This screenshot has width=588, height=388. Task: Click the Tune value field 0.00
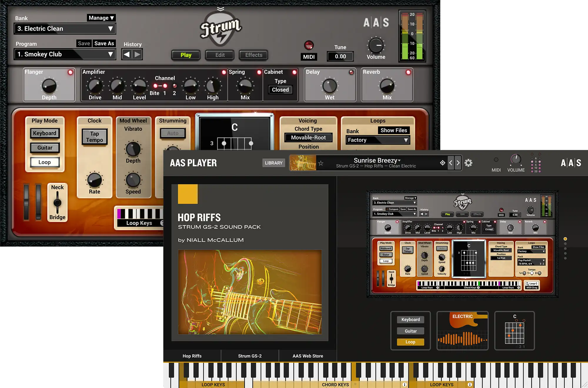340,56
